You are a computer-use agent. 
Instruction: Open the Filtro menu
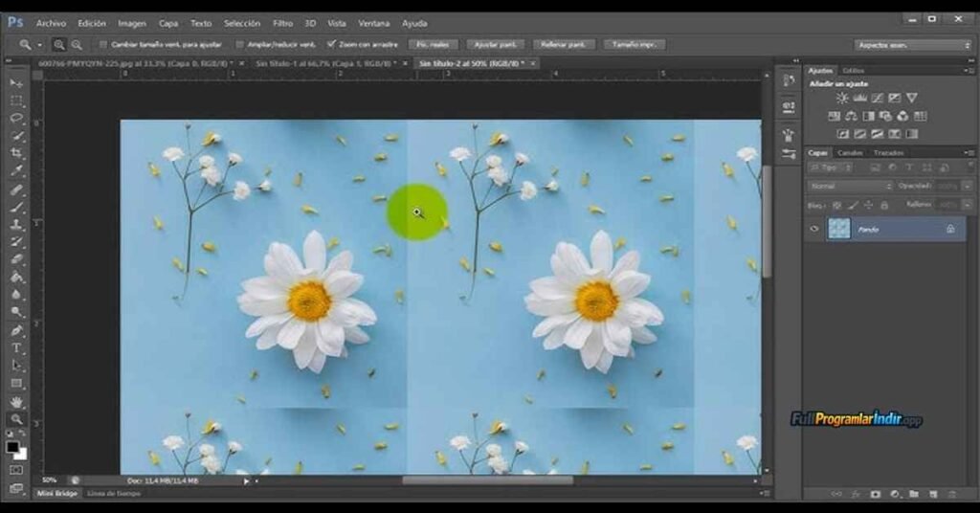coord(282,23)
